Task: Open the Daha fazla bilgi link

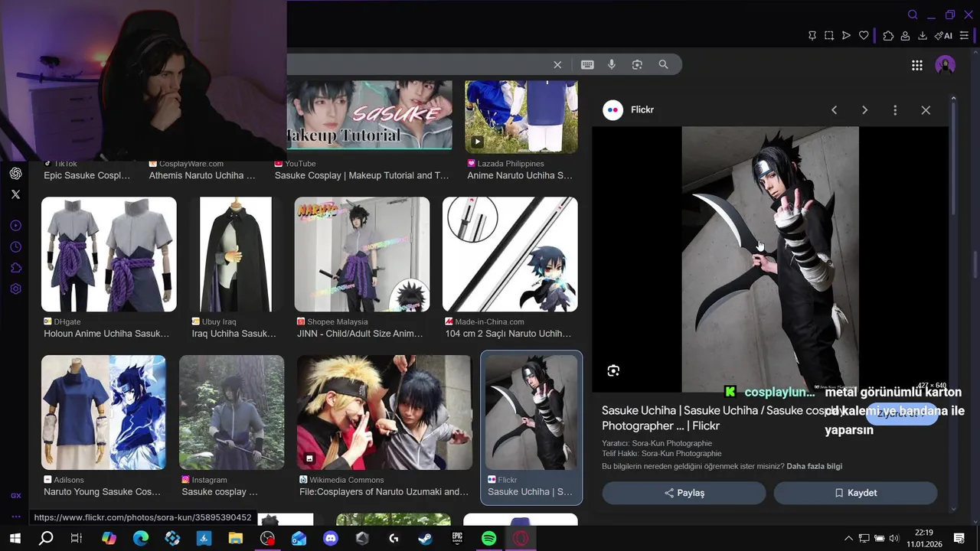Action: click(814, 466)
